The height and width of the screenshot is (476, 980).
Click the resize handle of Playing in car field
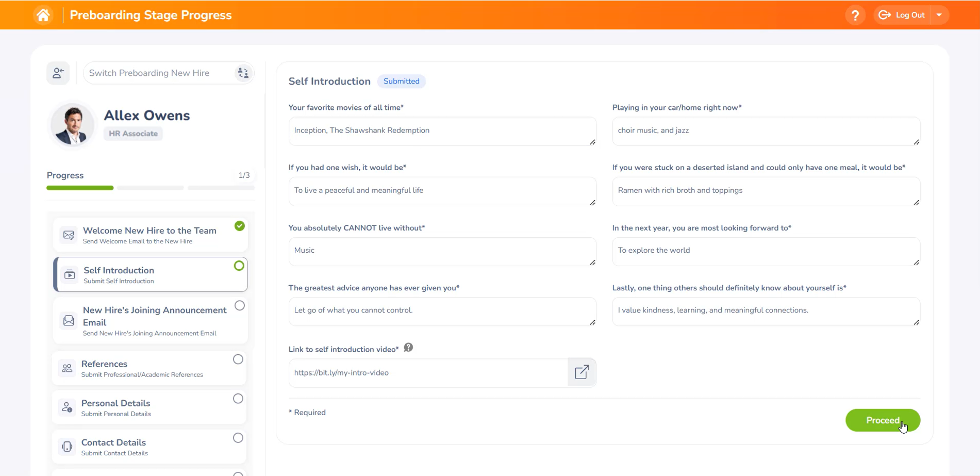coord(916,142)
